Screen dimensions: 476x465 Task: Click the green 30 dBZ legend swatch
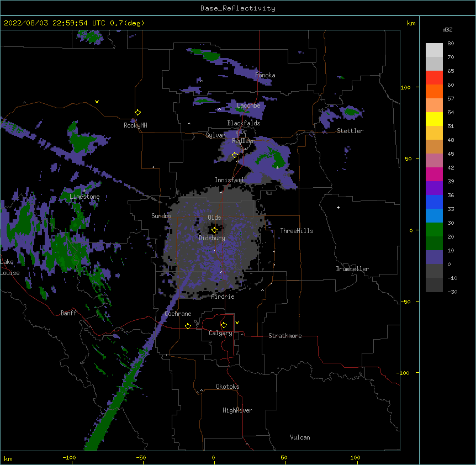(x=434, y=230)
